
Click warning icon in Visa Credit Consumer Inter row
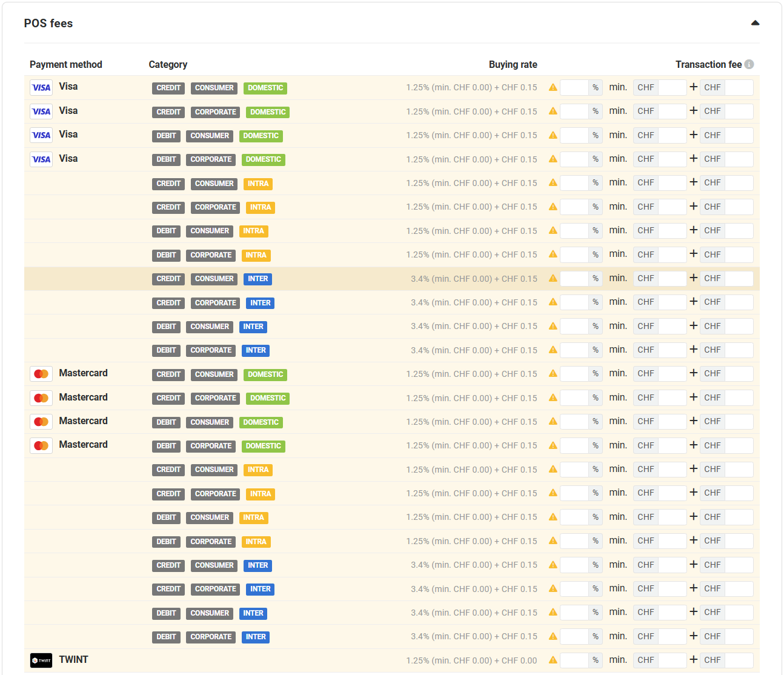pos(553,278)
